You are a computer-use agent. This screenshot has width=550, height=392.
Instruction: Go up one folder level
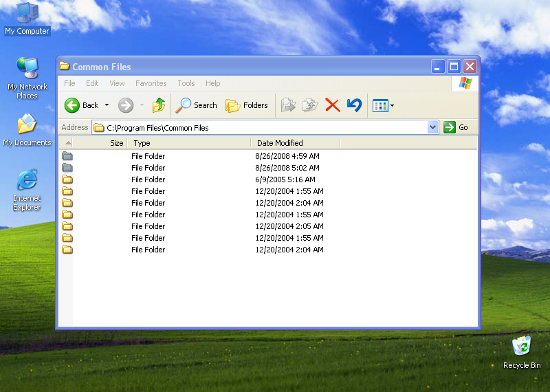(x=159, y=105)
